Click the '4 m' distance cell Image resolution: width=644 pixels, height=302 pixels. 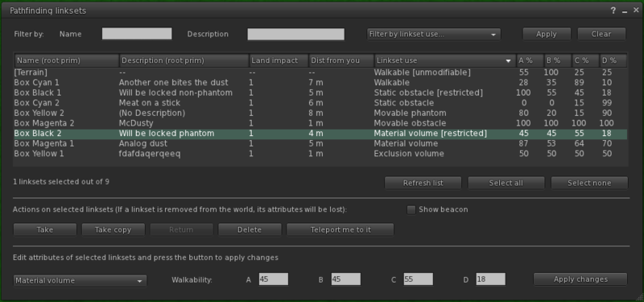(316, 134)
